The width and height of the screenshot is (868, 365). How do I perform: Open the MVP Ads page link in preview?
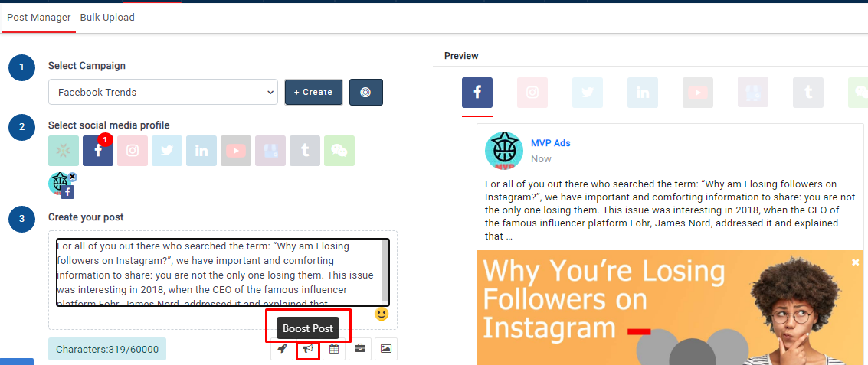(x=550, y=143)
